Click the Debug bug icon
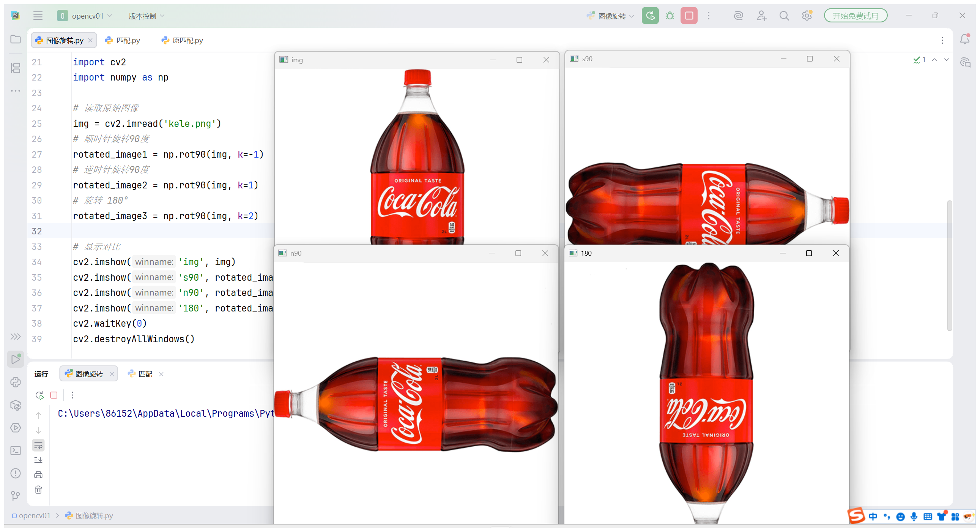Screen dimensions: 980x528 670,16
